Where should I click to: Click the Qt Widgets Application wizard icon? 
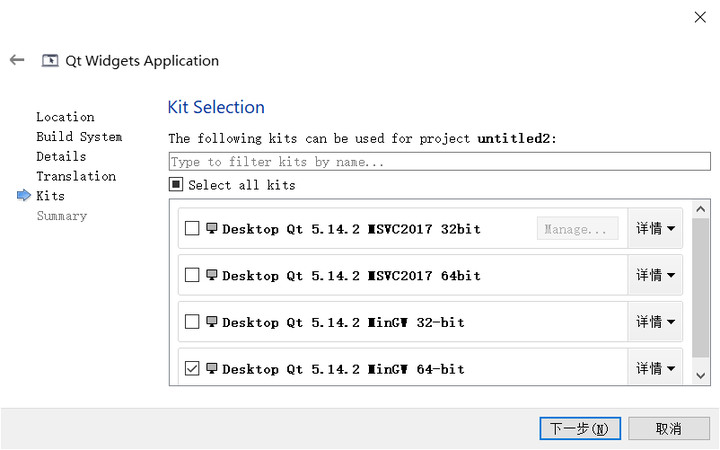pyautogui.click(x=50, y=60)
